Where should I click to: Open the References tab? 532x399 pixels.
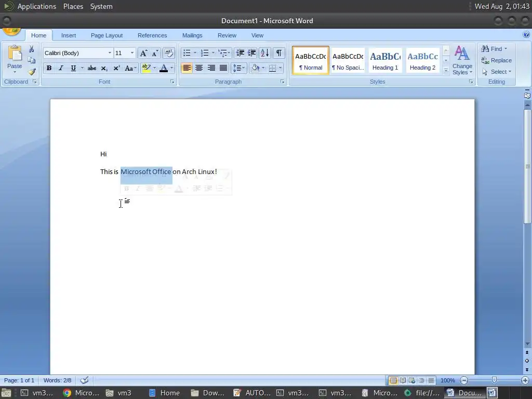(x=152, y=35)
